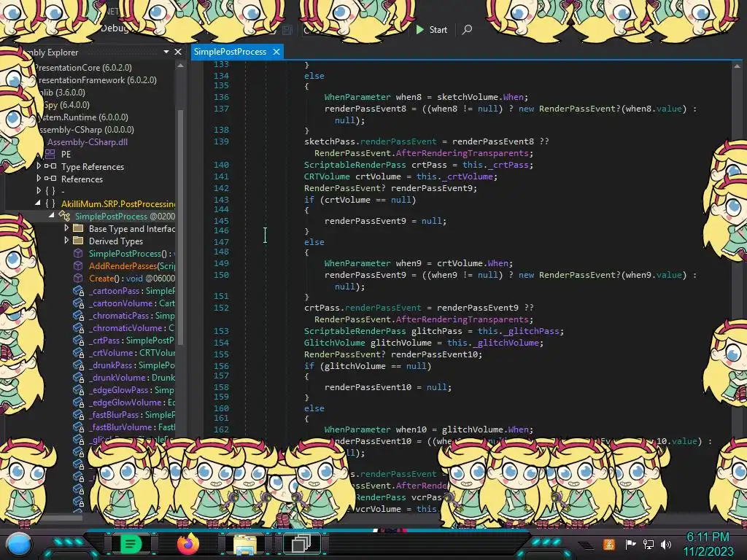Viewport: 747px width, 560px height.
Task: Open the Assembly Explorer panel options dropdown
Action: pos(166,52)
